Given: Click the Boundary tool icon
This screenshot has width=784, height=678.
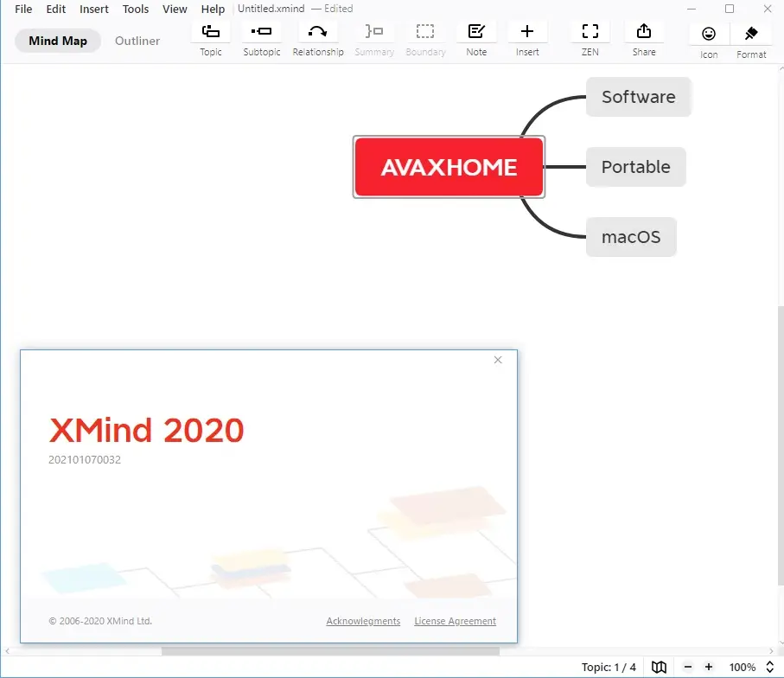Looking at the screenshot, I should (x=425, y=31).
